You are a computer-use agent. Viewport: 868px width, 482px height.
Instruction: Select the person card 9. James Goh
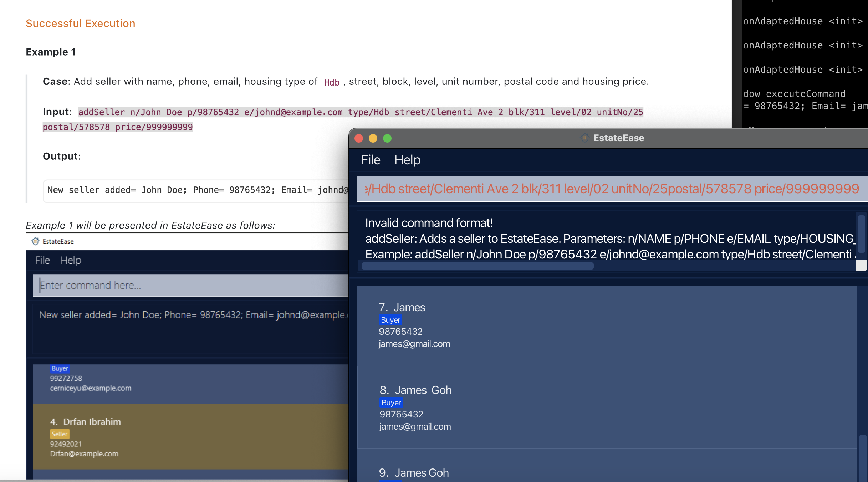[x=606, y=471]
